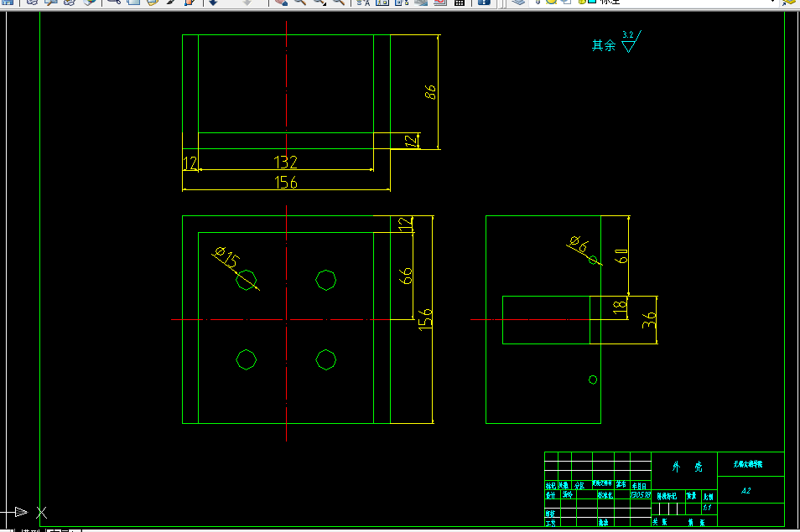This screenshot has height=532, width=800.
Task: Activate the Zoom Realtime magnifier
Action: click(x=300, y=2)
